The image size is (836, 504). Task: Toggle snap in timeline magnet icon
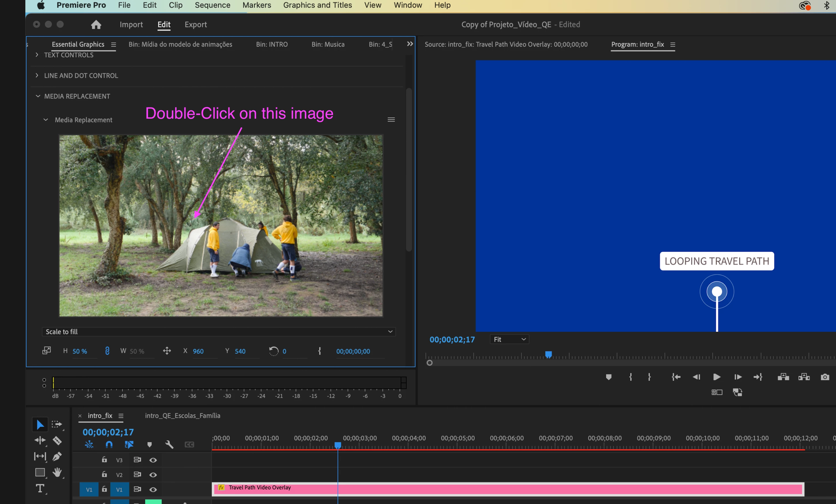[x=109, y=444]
